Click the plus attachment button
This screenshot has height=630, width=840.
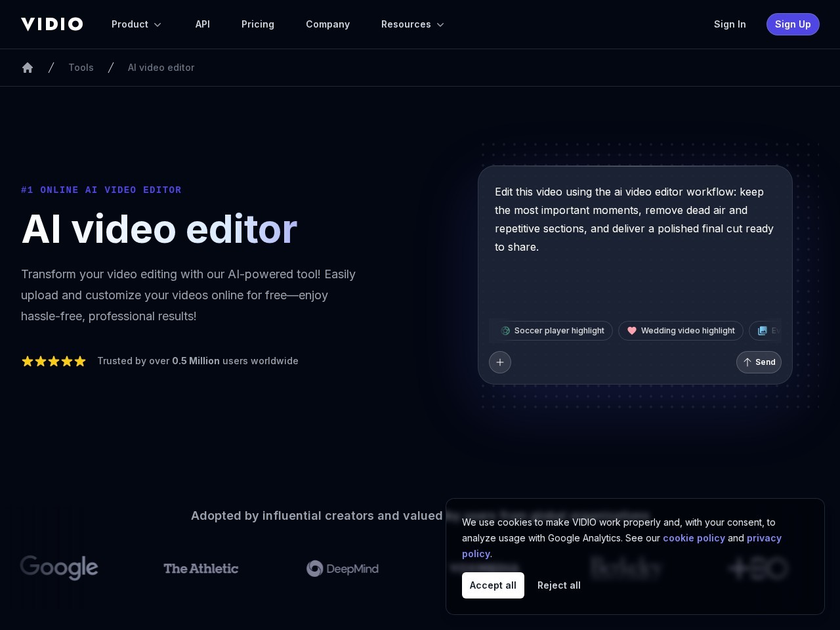(500, 362)
